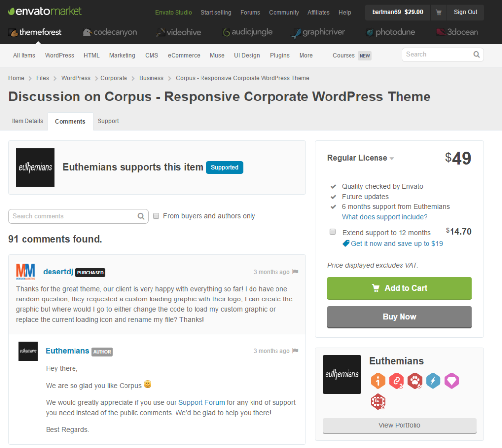Go to Envato Market home logo

click(45, 12)
